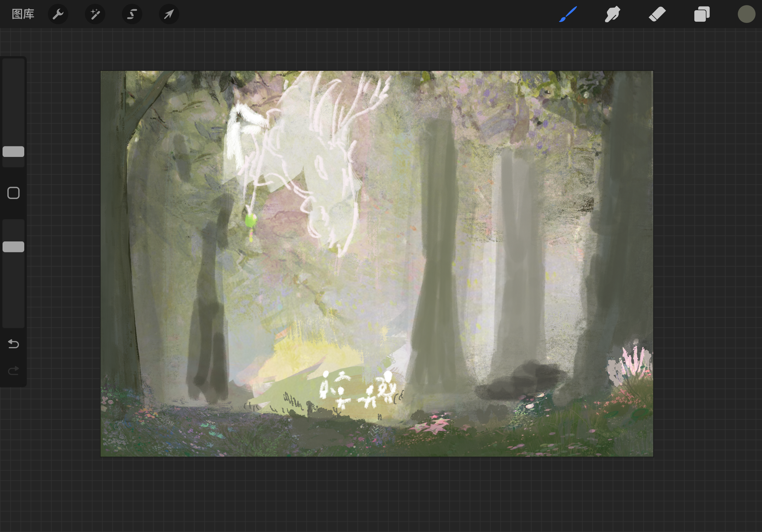Activate the Transform arrow tool
This screenshot has height=532, width=762.
(169, 14)
